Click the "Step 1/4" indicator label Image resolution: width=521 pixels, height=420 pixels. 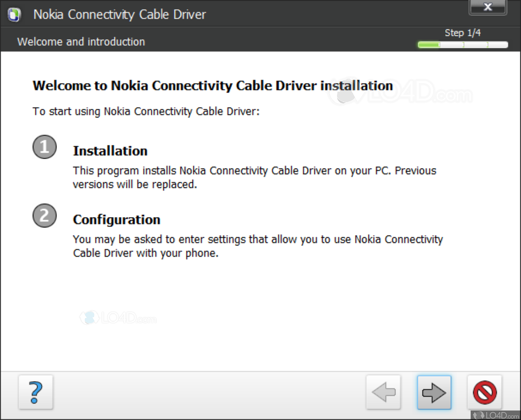point(462,33)
